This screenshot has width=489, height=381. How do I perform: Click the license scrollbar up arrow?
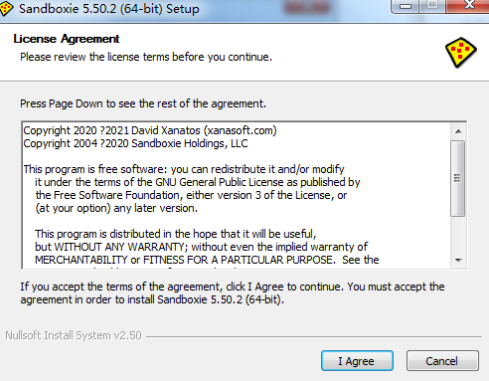click(x=458, y=131)
